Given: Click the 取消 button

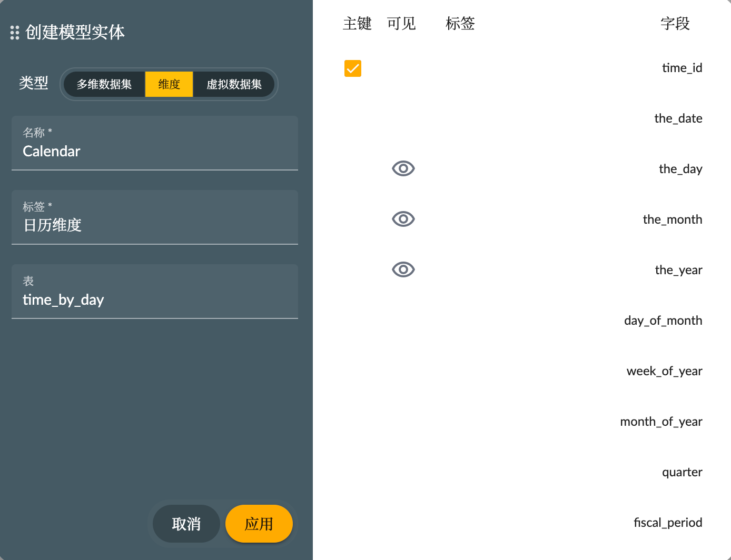Looking at the screenshot, I should tap(186, 524).
